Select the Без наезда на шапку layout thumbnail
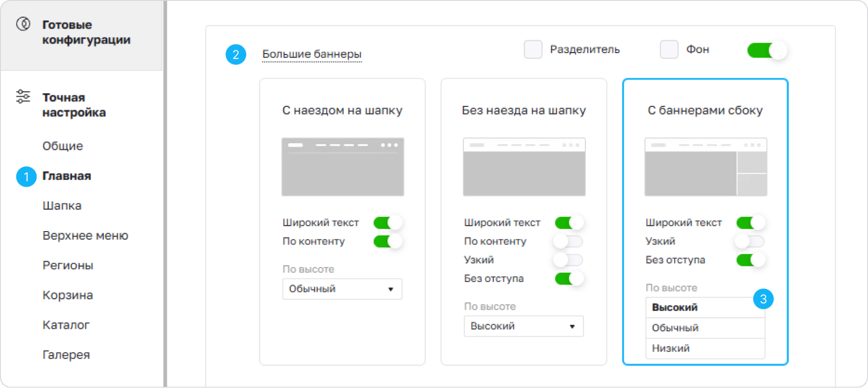 pos(524,167)
